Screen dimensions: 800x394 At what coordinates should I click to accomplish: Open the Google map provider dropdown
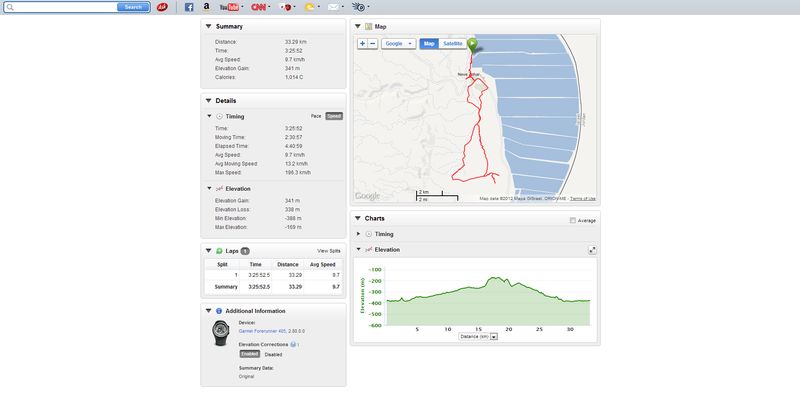(398, 44)
